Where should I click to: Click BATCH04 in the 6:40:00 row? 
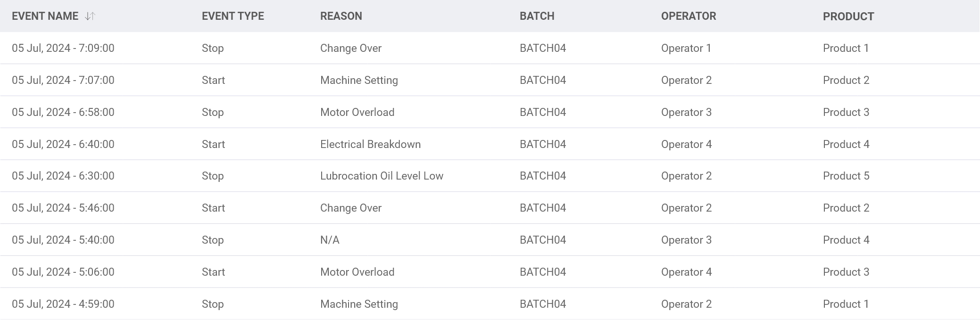[x=542, y=144]
